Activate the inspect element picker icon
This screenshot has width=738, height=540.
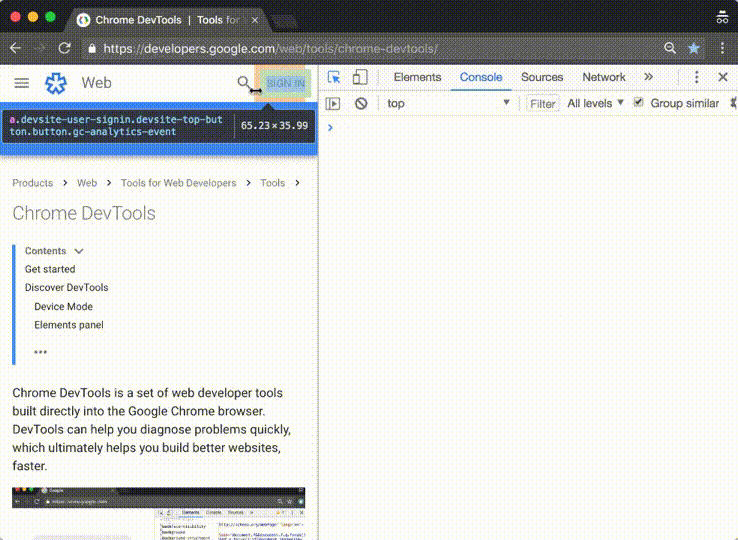click(334, 77)
